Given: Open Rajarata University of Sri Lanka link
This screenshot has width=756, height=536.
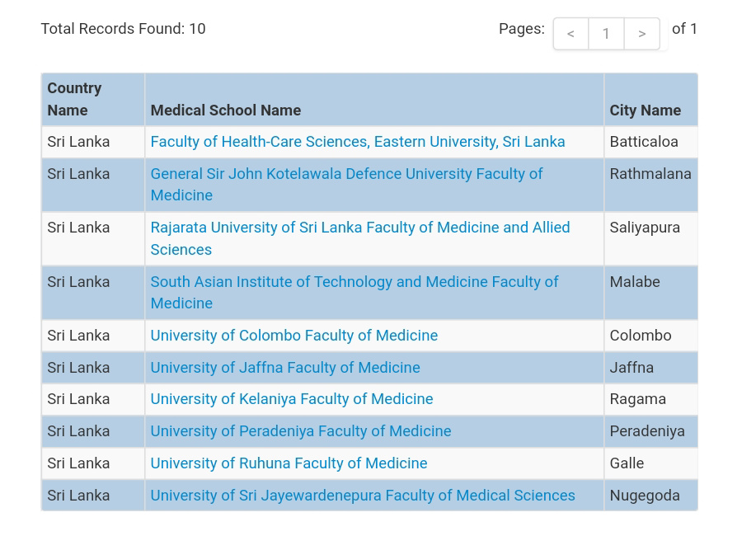Looking at the screenshot, I should [360, 238].
